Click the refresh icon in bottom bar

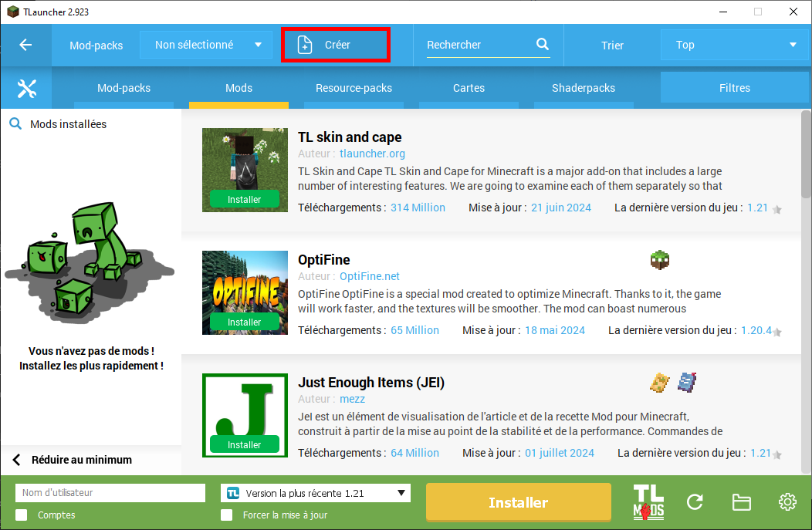pos(695,502)
